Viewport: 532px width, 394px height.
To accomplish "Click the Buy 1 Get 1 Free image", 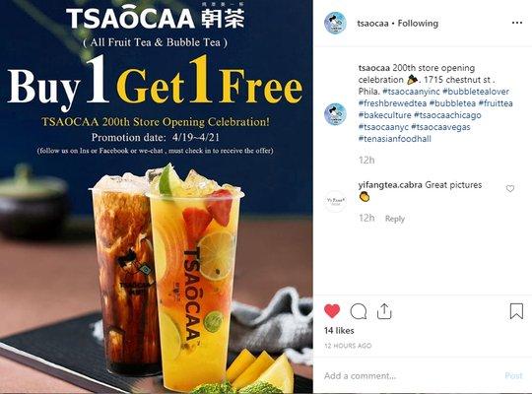I will pos(157,197).
